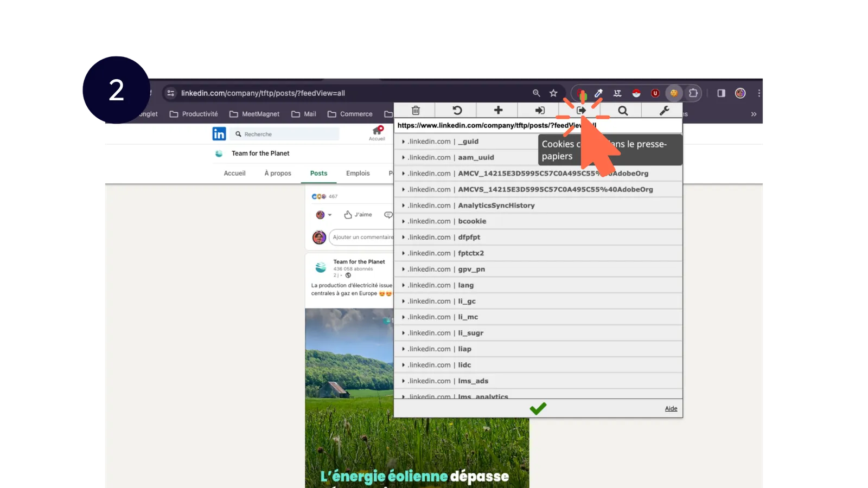Go to LinkedIn Accueil home icon with notification
This screenshot has width=868, height=488.
click(x=377, y=133)
